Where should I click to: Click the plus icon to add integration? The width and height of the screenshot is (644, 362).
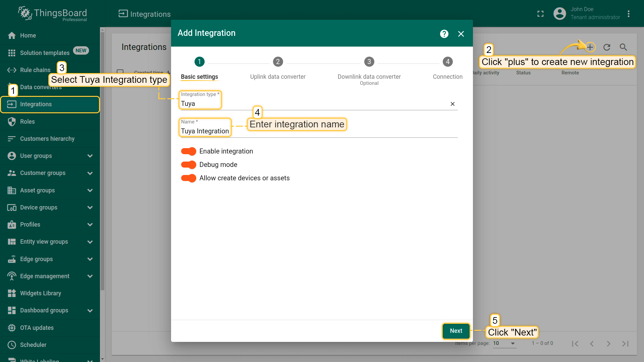tap(590, 47)
